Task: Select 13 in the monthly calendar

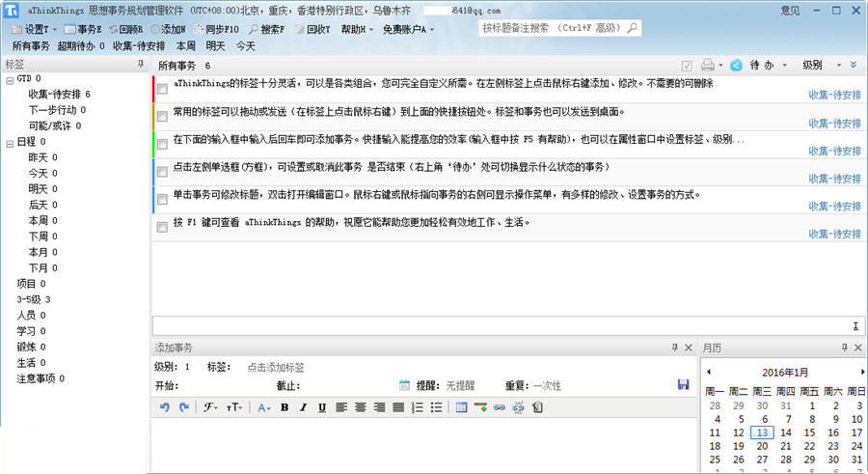Action: click(x=762, y=432)
